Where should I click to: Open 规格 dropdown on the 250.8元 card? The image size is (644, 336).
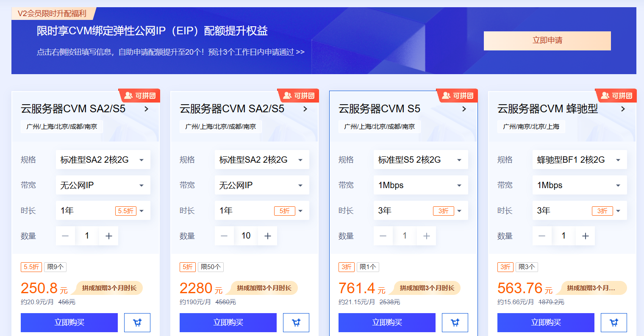(103, 160)
